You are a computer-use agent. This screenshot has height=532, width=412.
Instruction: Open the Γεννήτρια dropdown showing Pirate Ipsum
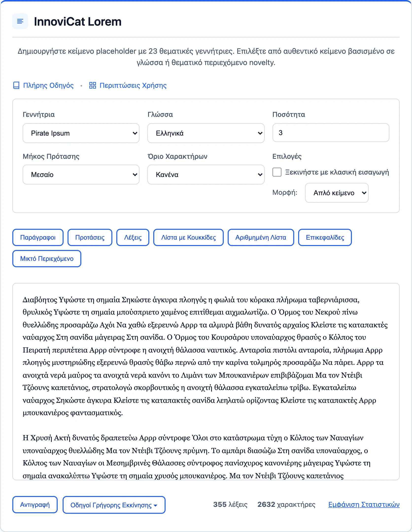click(81, 133)
